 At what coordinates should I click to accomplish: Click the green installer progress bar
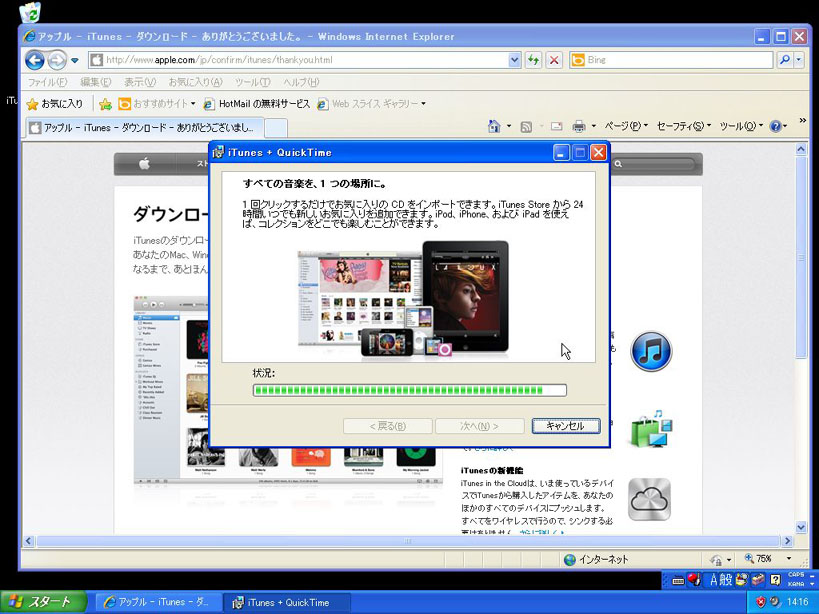coord(410,390)
